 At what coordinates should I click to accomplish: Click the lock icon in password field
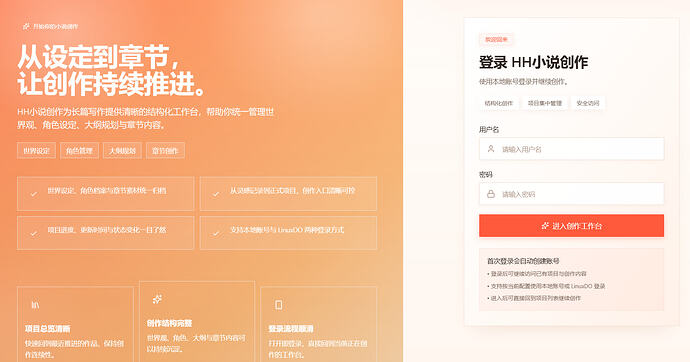[491, 194]
